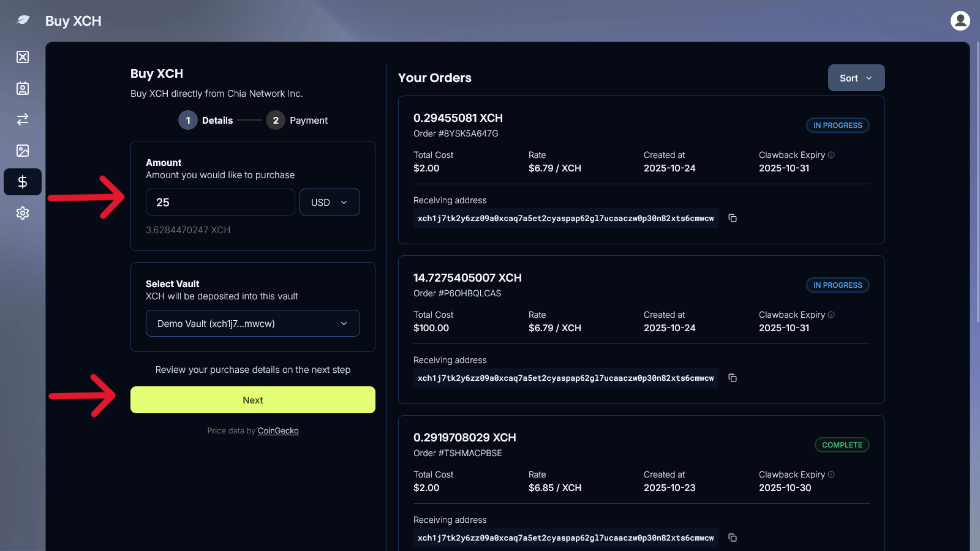This screenshot has width=980, height=551.
Task: Copy receiving address for order #8YSK5A647G
Action: click(732, 218)
